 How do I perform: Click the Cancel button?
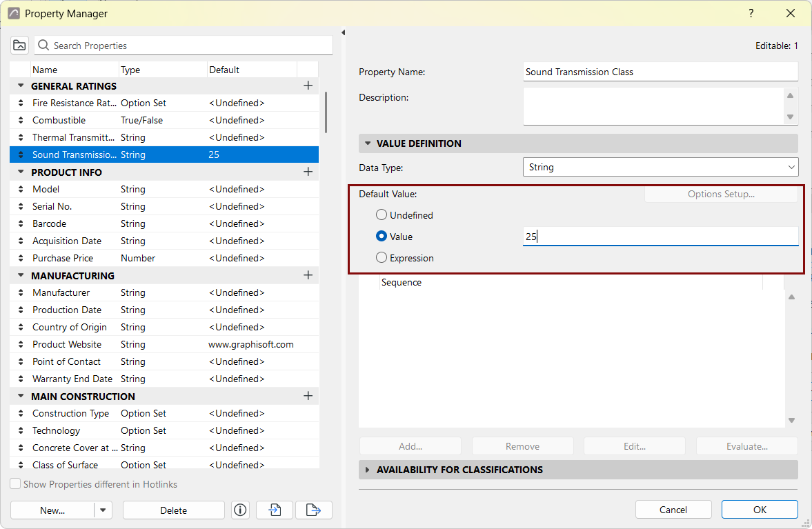[673, 510]
